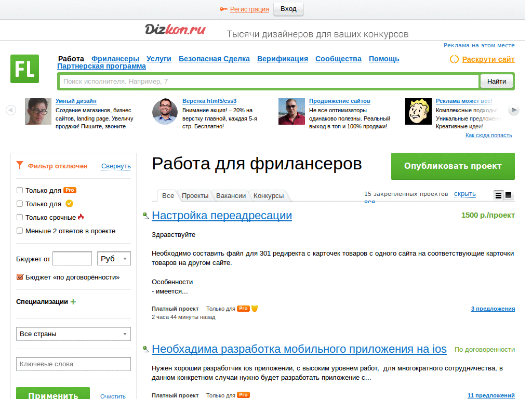
Task: Uncheck Бюджет «по договорённости»
Action: (19, 277)
